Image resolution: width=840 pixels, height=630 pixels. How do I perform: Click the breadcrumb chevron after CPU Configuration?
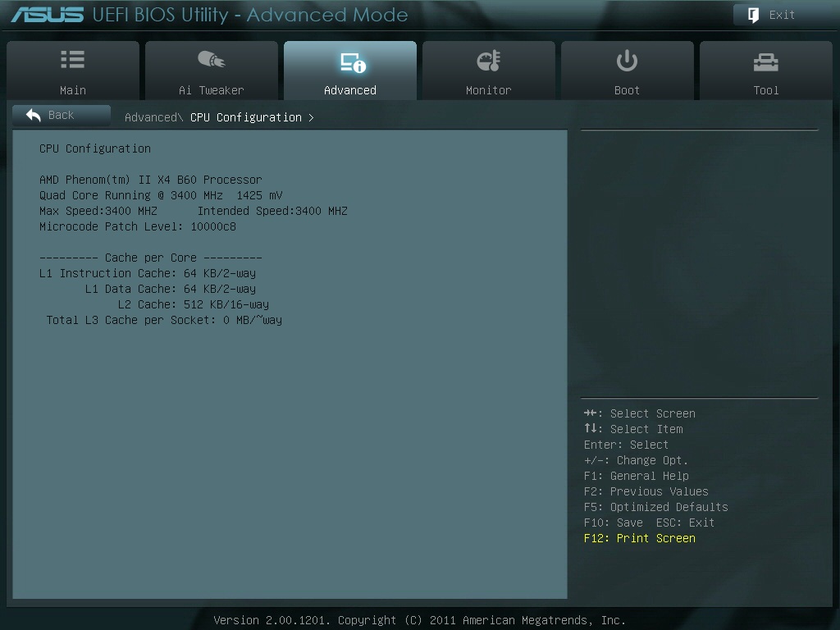pos(311,117)
